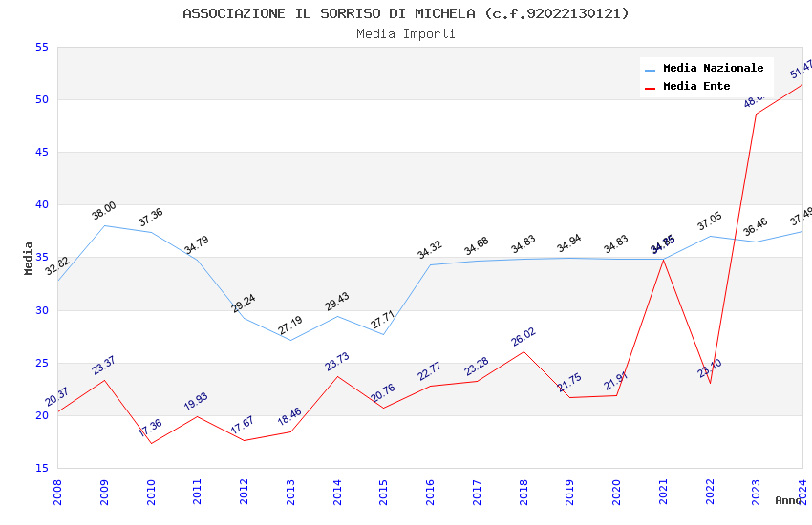Click the 17.36 Ente data label
The width and height of the screenshot is (812, 525).
pyautogui.click(x=150, y=428)
